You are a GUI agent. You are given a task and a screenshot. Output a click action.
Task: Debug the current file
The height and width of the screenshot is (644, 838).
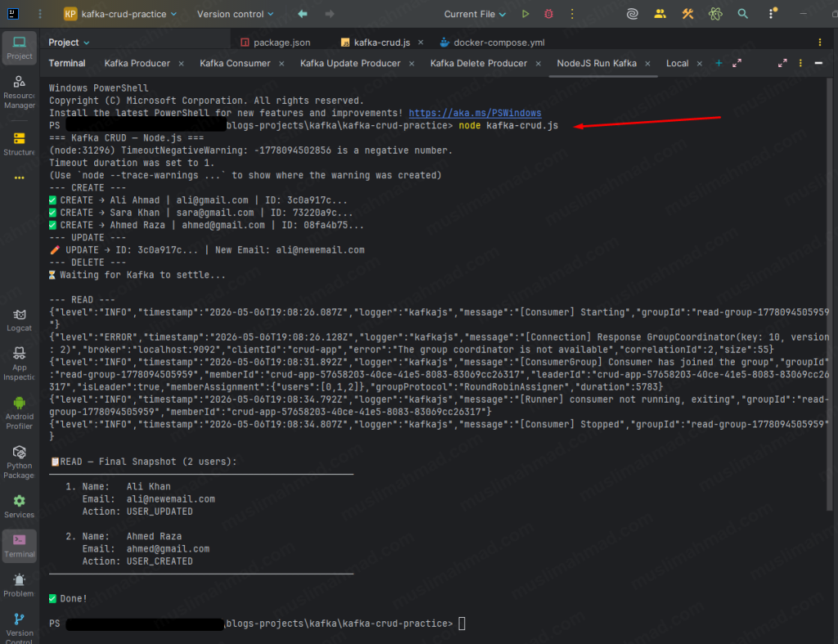(x=548, y=14)
